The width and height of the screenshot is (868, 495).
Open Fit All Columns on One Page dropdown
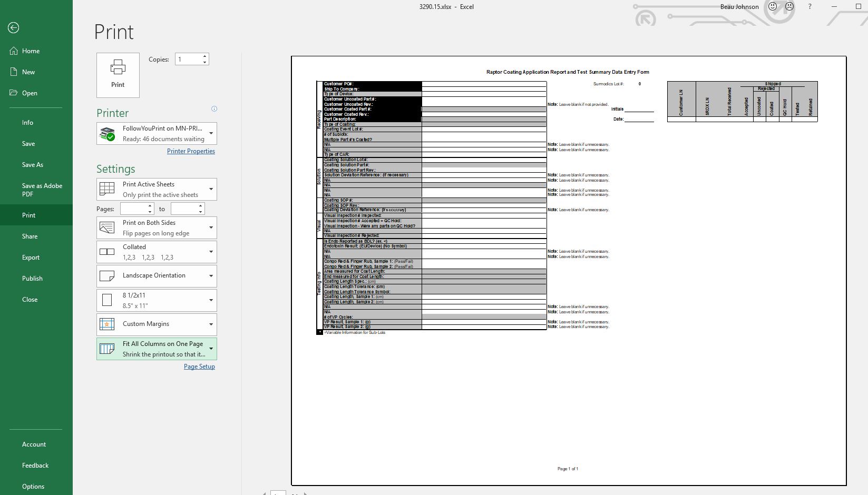coord(157,349)
